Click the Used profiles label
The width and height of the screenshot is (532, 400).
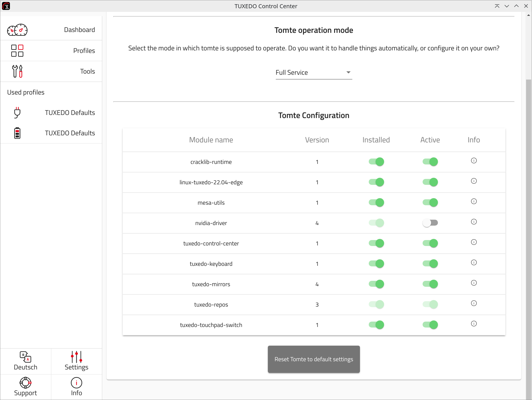[x=26, y=92]
